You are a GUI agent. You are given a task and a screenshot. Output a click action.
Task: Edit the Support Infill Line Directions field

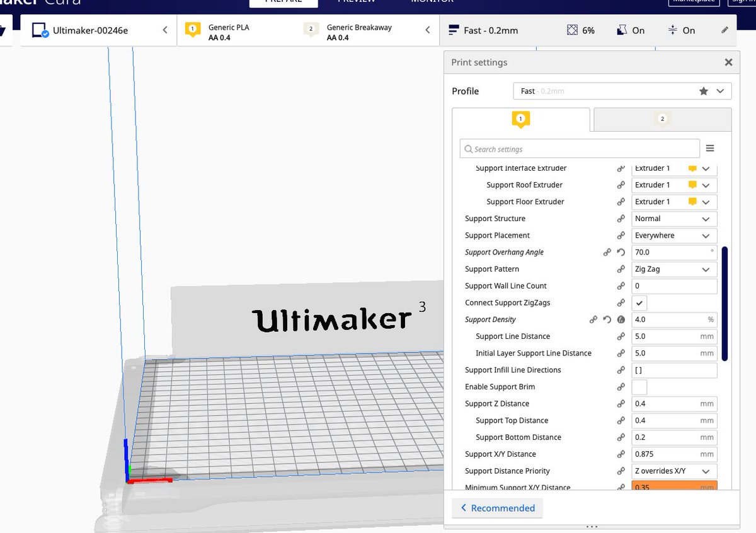click(674, 370)
